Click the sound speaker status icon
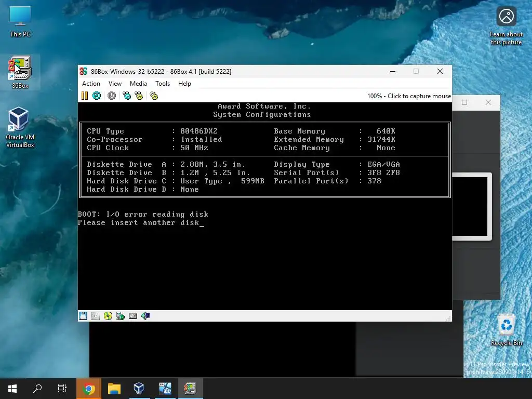 (x=145, y=316)
